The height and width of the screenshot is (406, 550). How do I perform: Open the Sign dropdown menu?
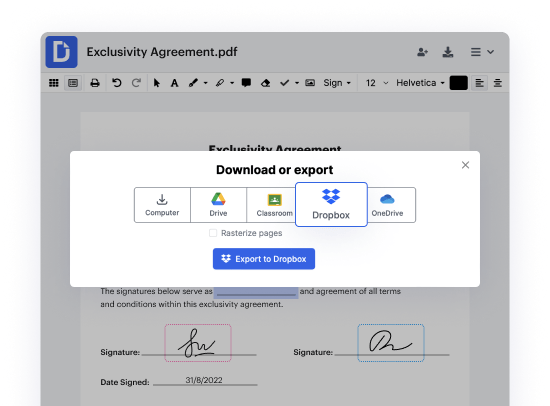tap(337, 83)
